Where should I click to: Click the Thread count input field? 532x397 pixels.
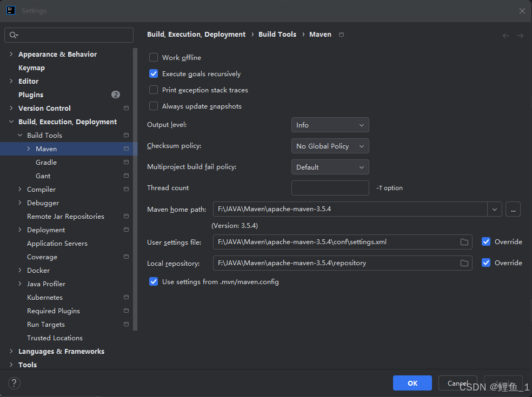330,188
